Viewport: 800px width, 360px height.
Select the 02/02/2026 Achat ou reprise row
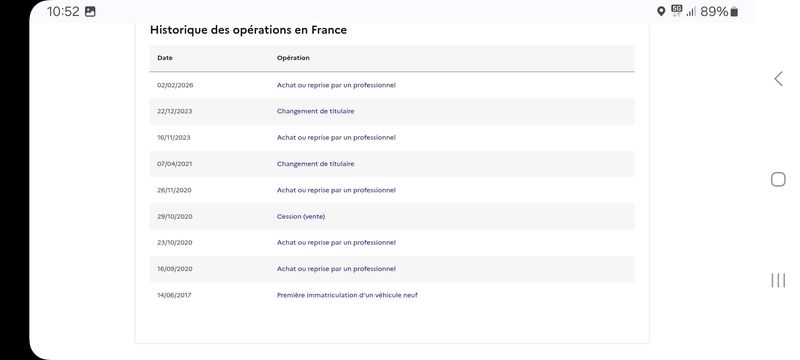coord(392,85)
